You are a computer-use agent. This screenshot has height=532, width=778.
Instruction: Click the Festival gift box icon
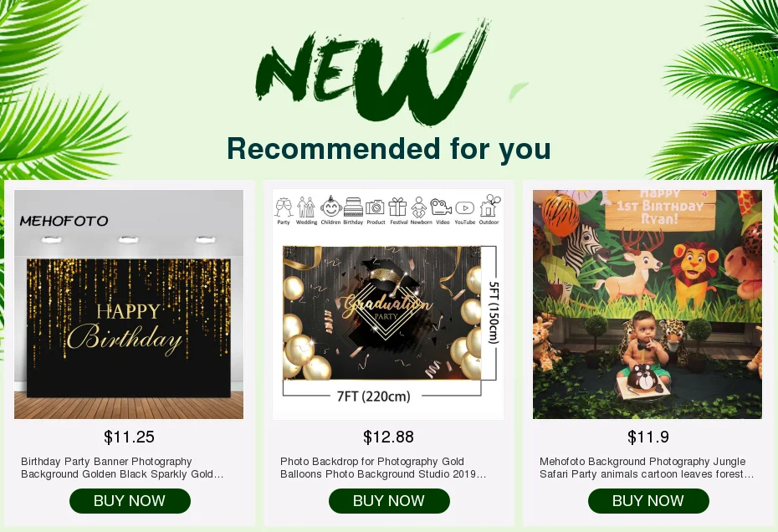398,207
